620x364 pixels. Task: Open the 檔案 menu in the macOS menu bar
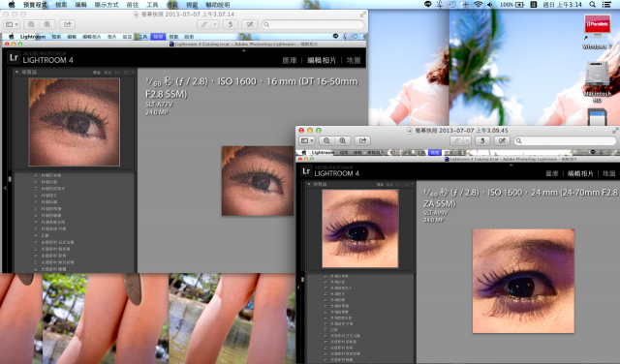tap(61, 5)
